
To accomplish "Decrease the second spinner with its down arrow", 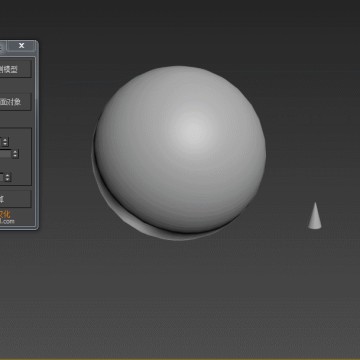I will 15,156.
